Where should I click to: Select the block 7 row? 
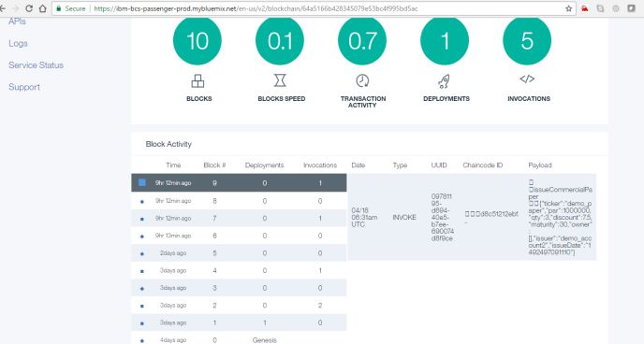[239, 219]
